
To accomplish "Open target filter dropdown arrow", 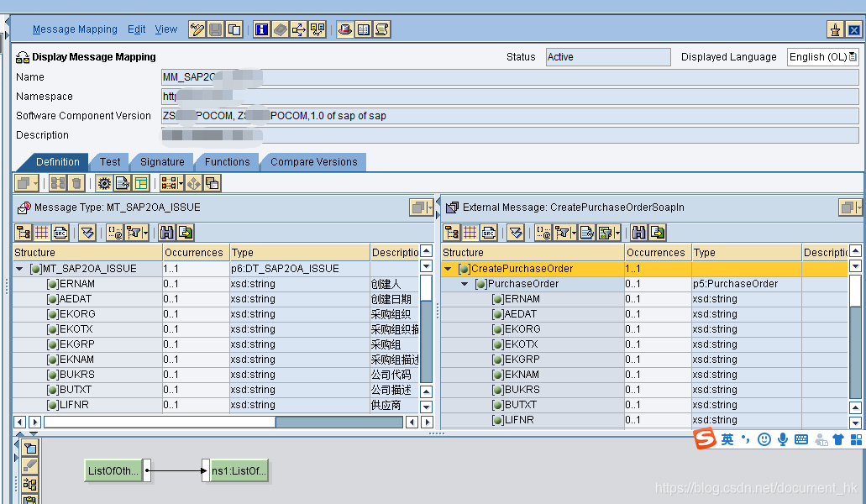I will pos(574,233).
